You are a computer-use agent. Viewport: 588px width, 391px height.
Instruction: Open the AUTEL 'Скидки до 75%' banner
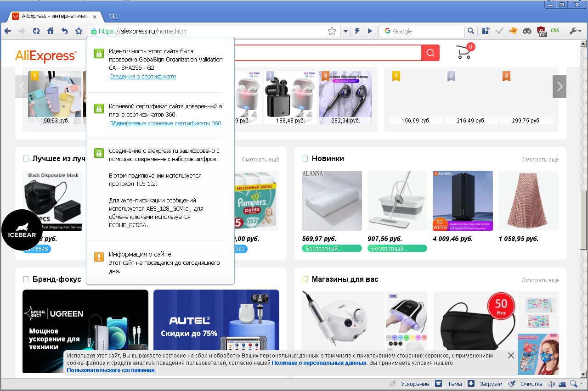click(x=216, y=331)
